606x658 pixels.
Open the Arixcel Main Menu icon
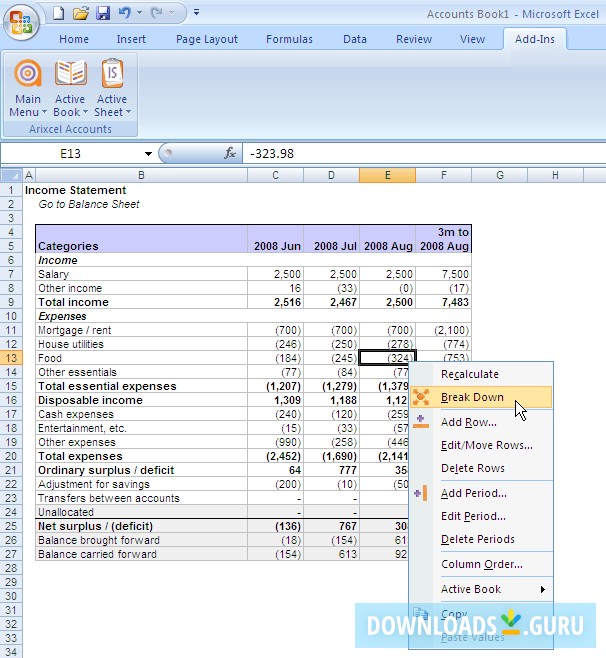pyautogui.click(x=28, y=73)
